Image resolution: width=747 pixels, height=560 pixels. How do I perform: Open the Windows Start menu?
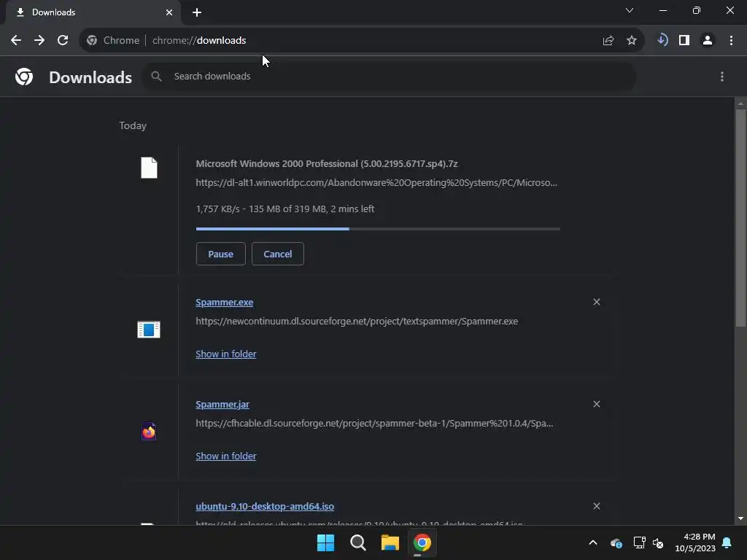[326, 542]
